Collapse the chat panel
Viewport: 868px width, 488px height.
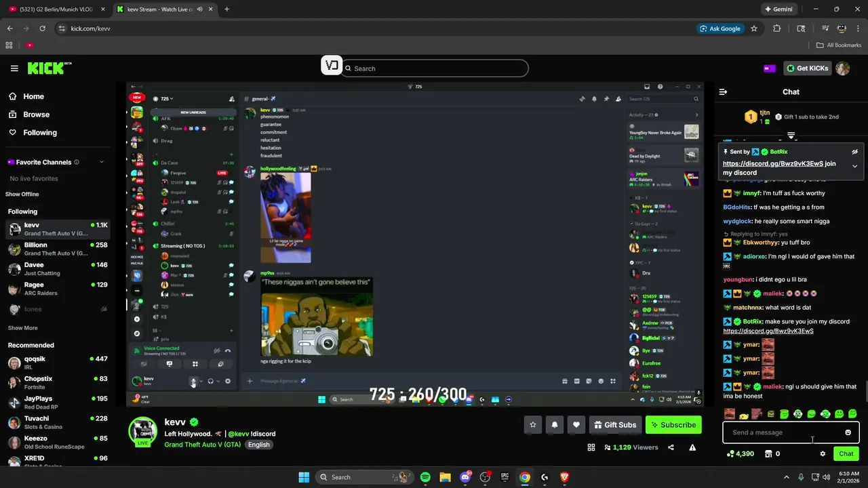723,91
